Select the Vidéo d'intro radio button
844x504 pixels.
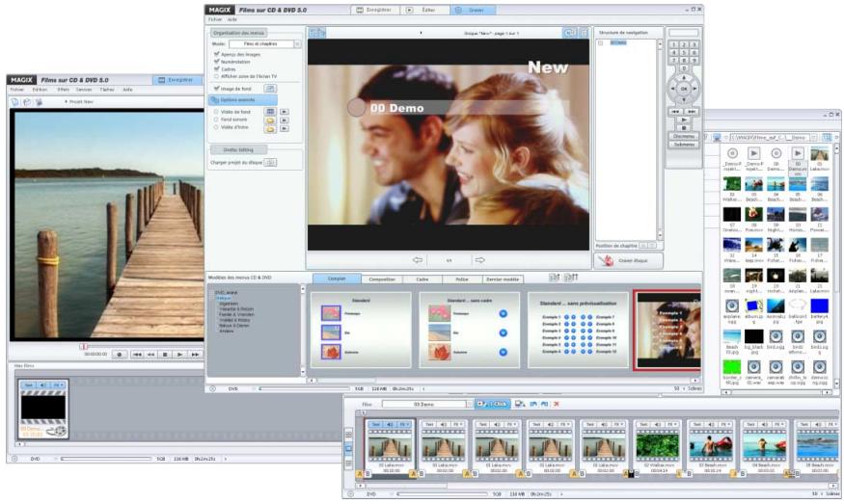[x=216, y=127]
